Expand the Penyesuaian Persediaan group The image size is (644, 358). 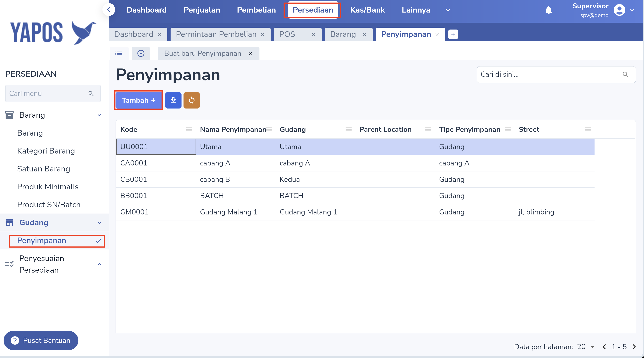click(99, 264)
